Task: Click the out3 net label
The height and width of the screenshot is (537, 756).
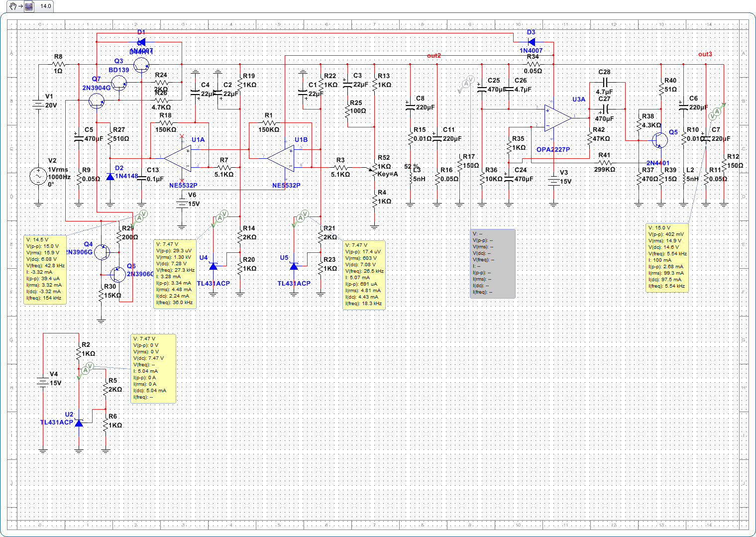Action: (x=705, y=54)
